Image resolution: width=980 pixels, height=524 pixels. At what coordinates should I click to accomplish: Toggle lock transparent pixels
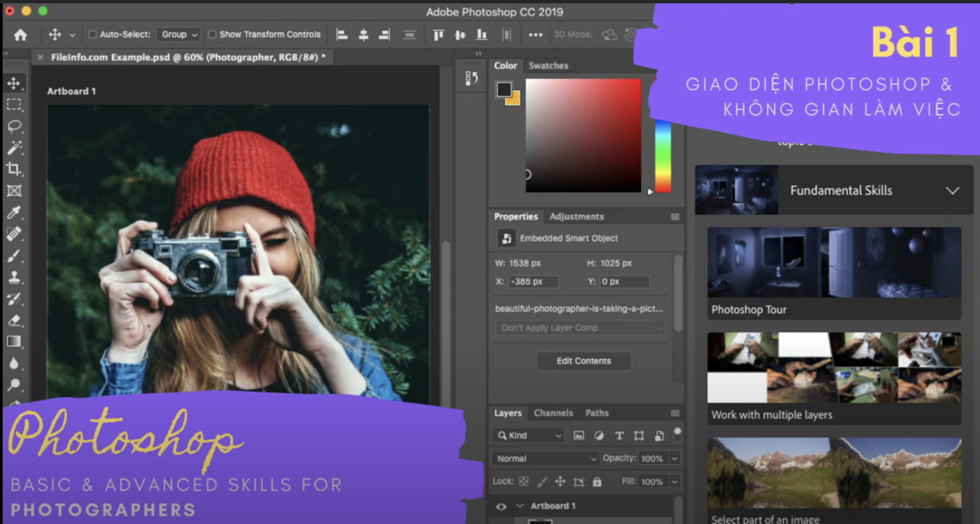pos(524,481)
